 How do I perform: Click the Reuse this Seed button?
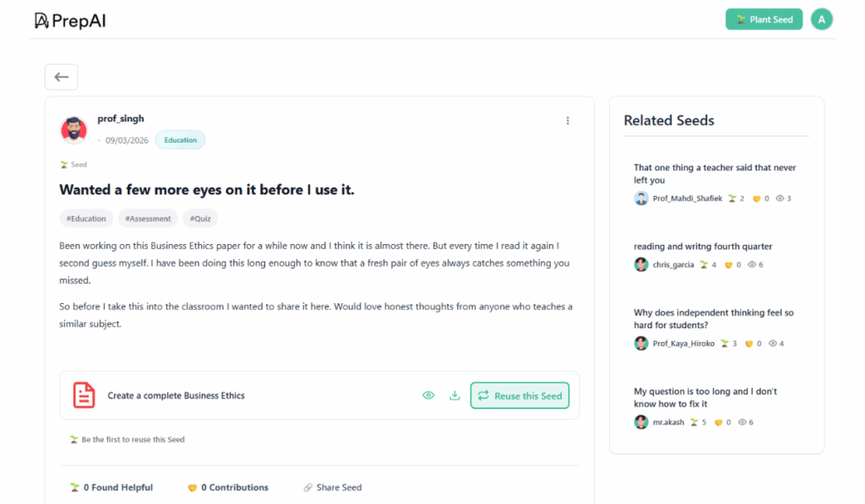[520, 395]
